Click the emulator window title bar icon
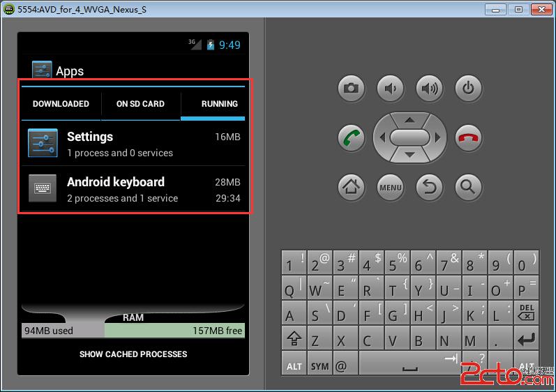The image size is (556, 392). [9, 9]
